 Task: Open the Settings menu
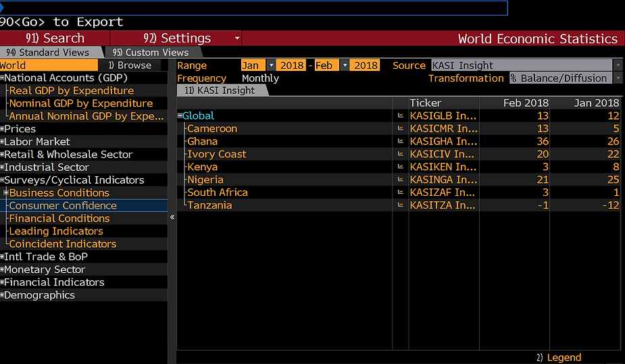click(177, 38)
